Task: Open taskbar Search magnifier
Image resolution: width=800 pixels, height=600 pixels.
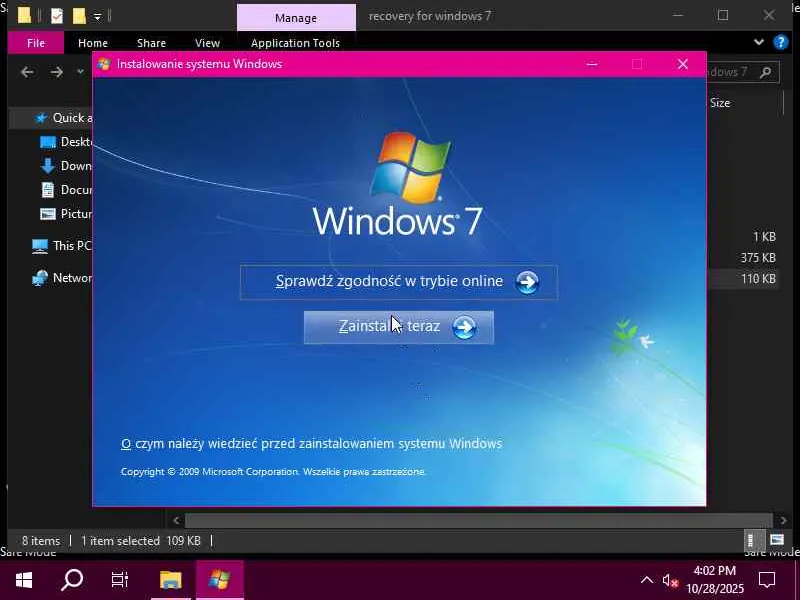Action: click(72, 580)
